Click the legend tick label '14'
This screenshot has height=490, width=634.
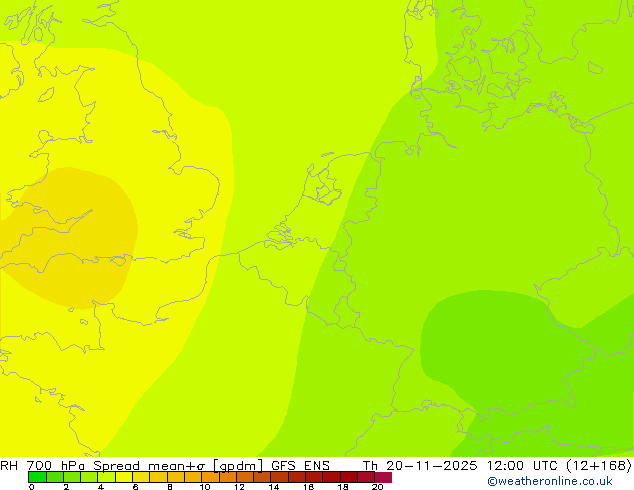274,487
